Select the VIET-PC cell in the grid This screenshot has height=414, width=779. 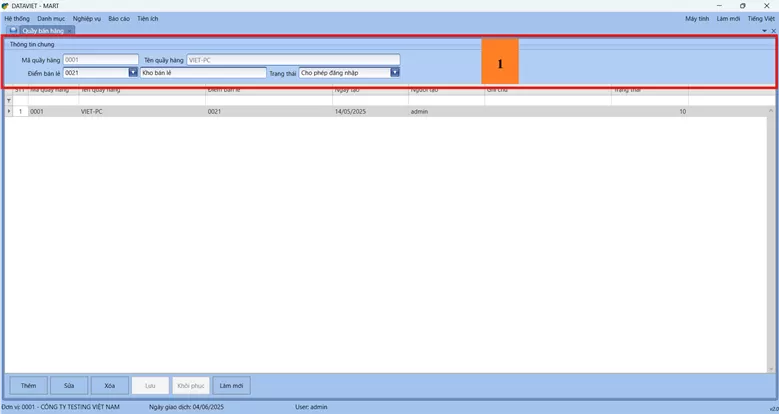[142, 111]
